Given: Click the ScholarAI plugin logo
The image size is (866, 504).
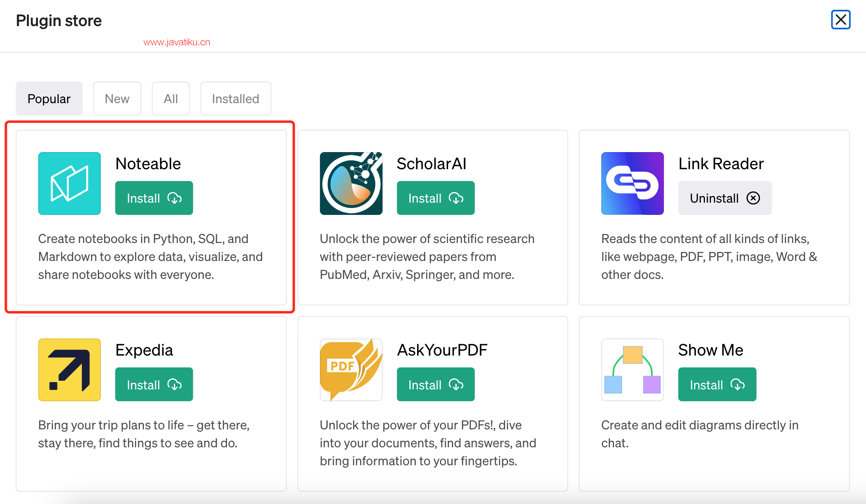Looking at the screenshot, I should pyautogui.click(x=351, y=183).
